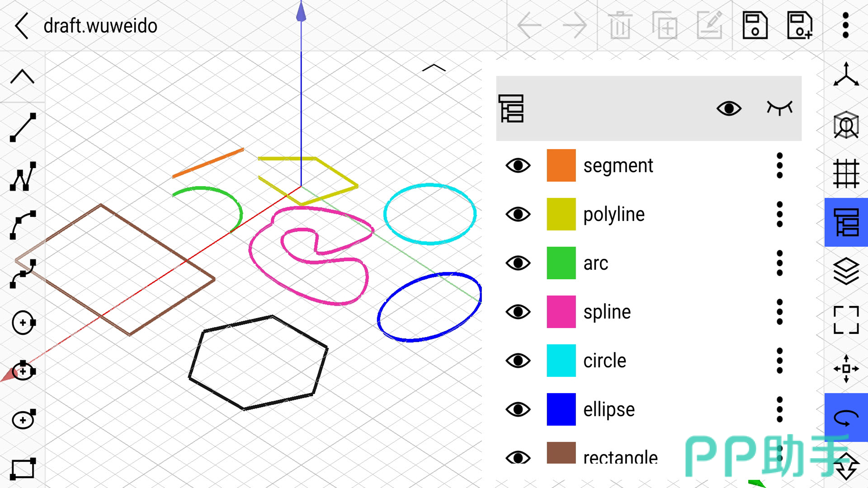The image size is (868, 488).
Task: Hide the ellipse object
Action: point(518,409)
